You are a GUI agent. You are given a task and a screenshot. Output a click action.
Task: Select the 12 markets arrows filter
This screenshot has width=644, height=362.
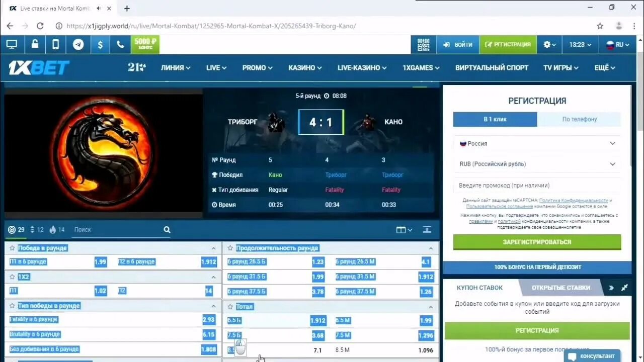pos(37,230)
